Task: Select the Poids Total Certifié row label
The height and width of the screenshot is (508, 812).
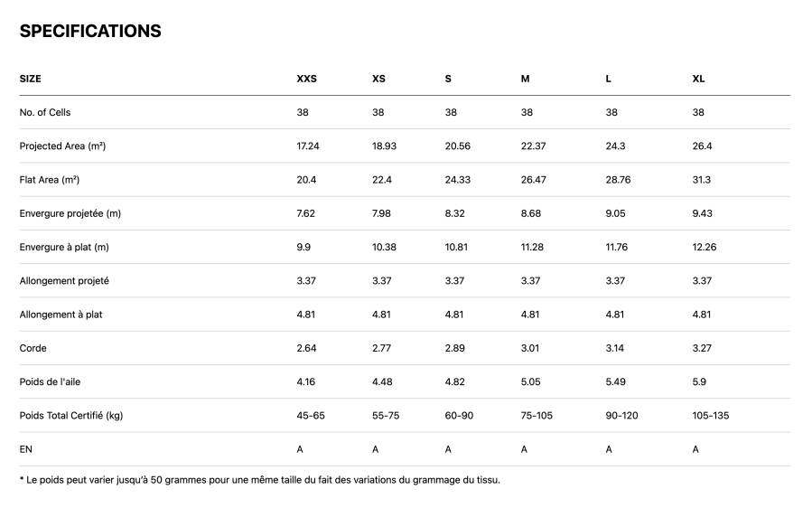Action: pos(71,416)
